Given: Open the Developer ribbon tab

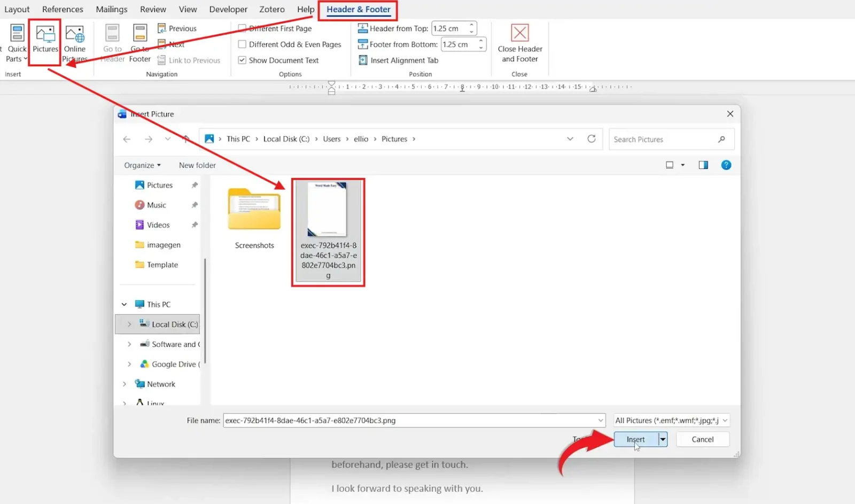Looking at the screenshot, I should (x=228, y=9).
